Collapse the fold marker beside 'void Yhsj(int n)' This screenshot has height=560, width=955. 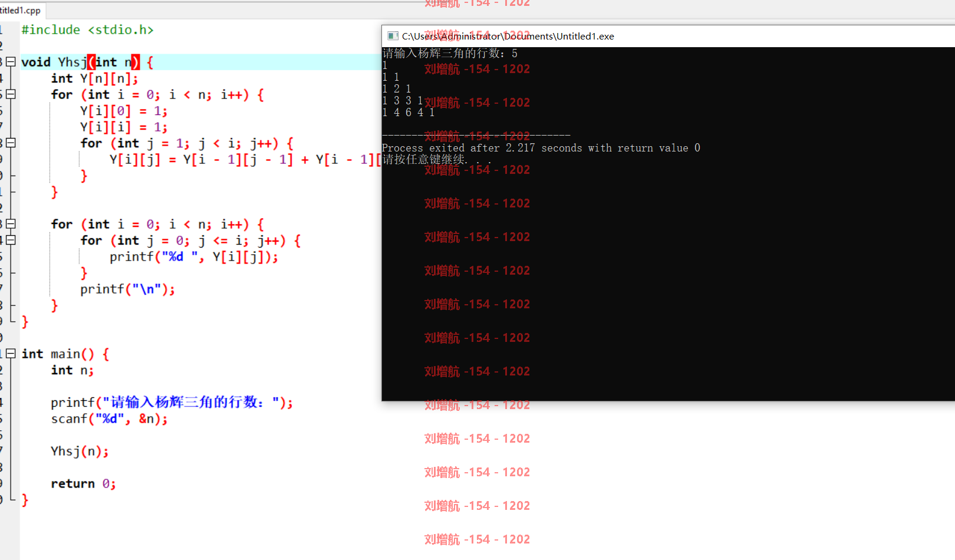tap(11, 62)
